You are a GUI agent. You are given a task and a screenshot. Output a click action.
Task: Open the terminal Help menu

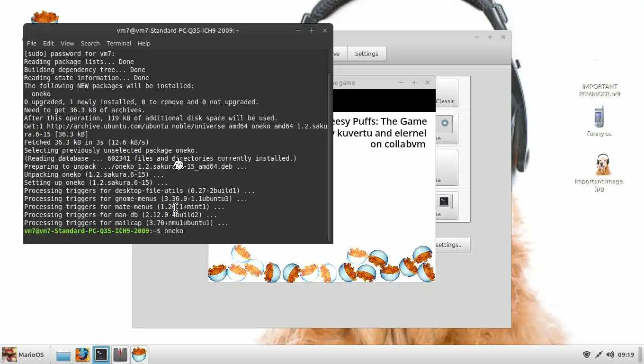[x=144, y=43]
